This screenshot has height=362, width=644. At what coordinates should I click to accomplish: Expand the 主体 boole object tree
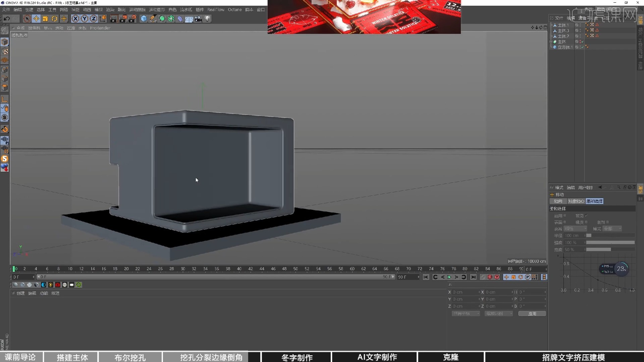551,42
